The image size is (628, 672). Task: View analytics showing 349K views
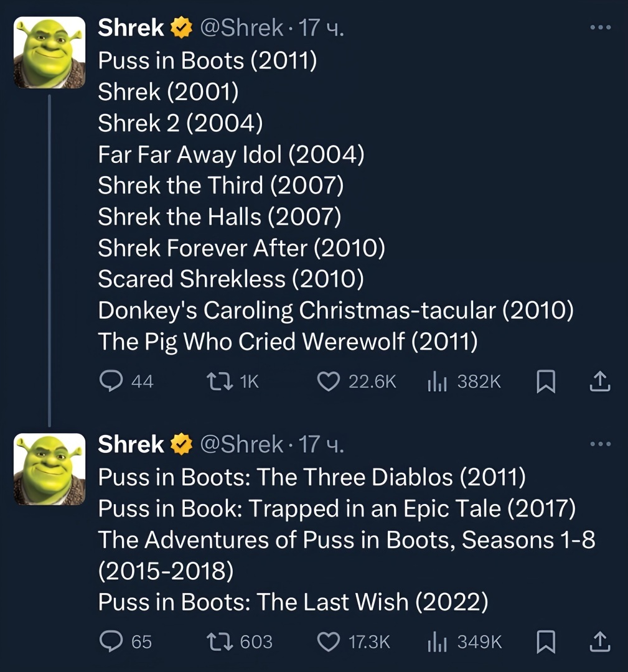pos(434,641)
